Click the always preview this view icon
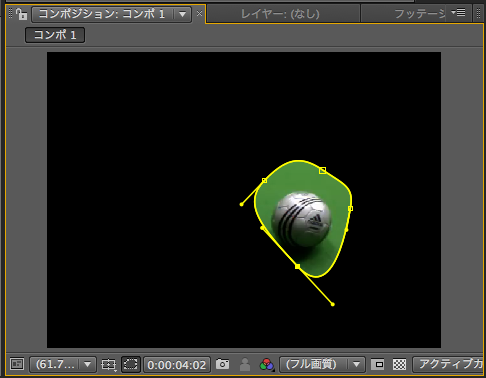 click(x=17, y=364)
